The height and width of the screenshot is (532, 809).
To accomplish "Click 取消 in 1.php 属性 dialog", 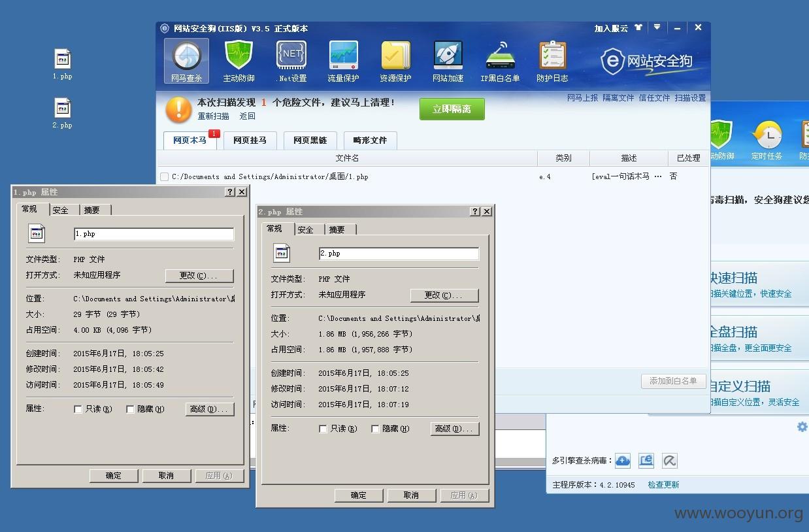I will [x=166, y=476].
